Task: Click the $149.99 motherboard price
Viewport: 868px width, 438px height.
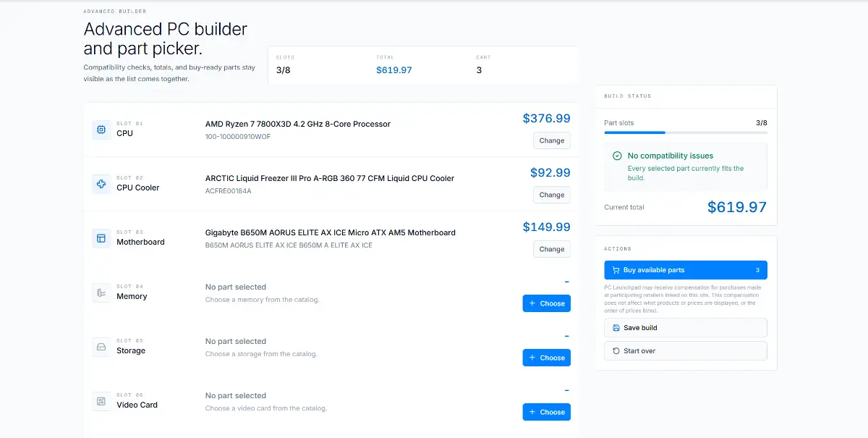Action: point(547,227)
